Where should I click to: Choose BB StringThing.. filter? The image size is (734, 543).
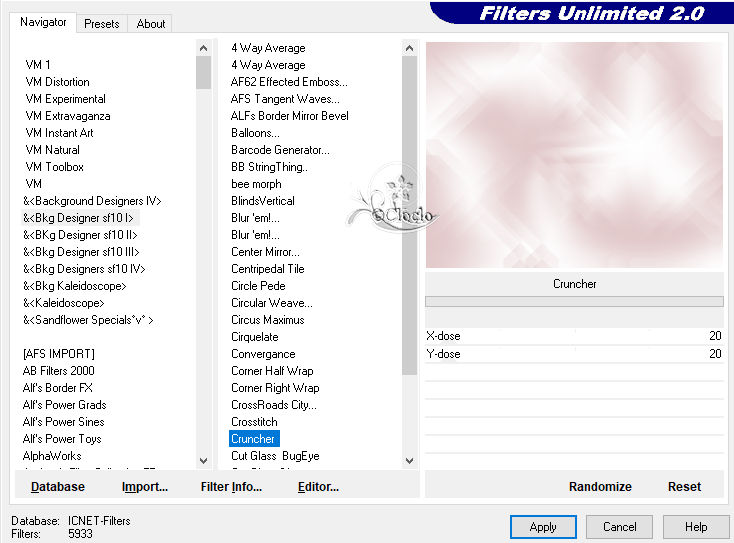coord(269,167)
